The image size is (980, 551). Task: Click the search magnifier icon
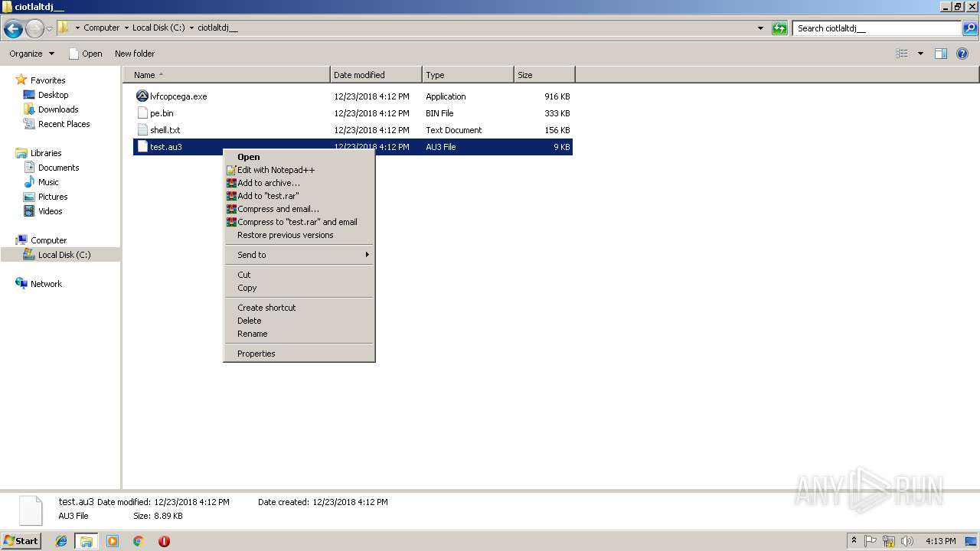click(970, 28)
